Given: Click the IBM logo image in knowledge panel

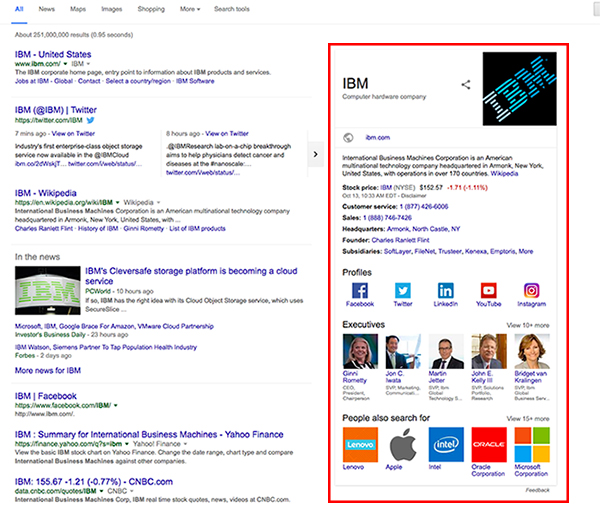Looking at the screenshot, I should (519, 89).
